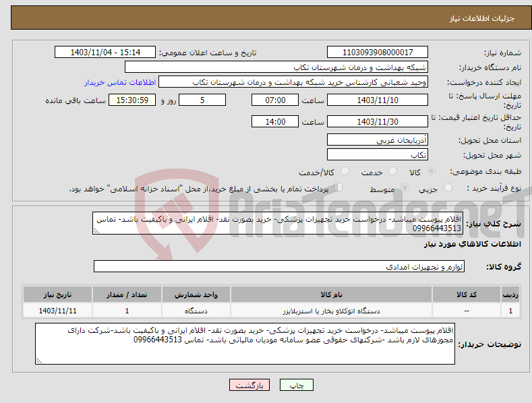532x403 pixels.
Task: Click the deadline time field 07:00
Action: tap(275, 100)
